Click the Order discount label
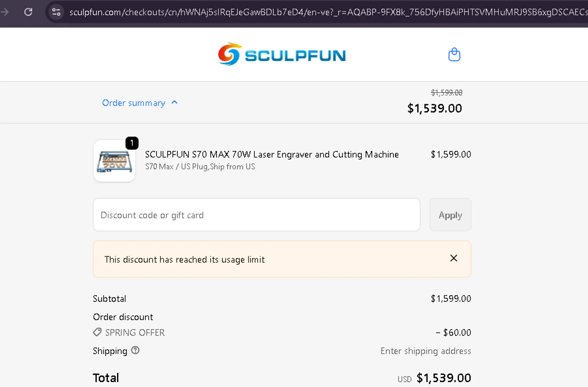Image resolution: width=588 pixels, height=387 pixels. [123, 317]
